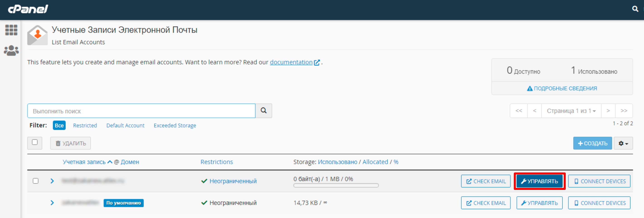
Task: Click УПРАВЛЯТЬ for default account
Action: (539, 203)
